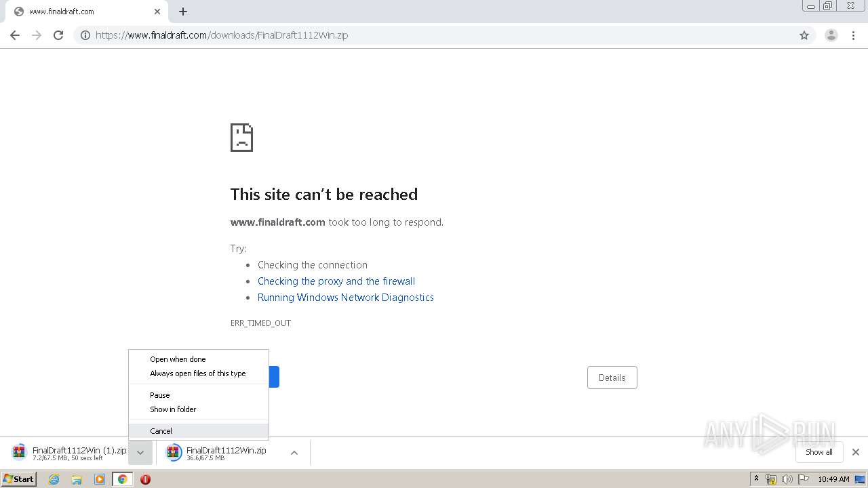Click the forward navigation arrow
Image resolution: width=868 pixels, height=488 pixels.
click(37, 35)
